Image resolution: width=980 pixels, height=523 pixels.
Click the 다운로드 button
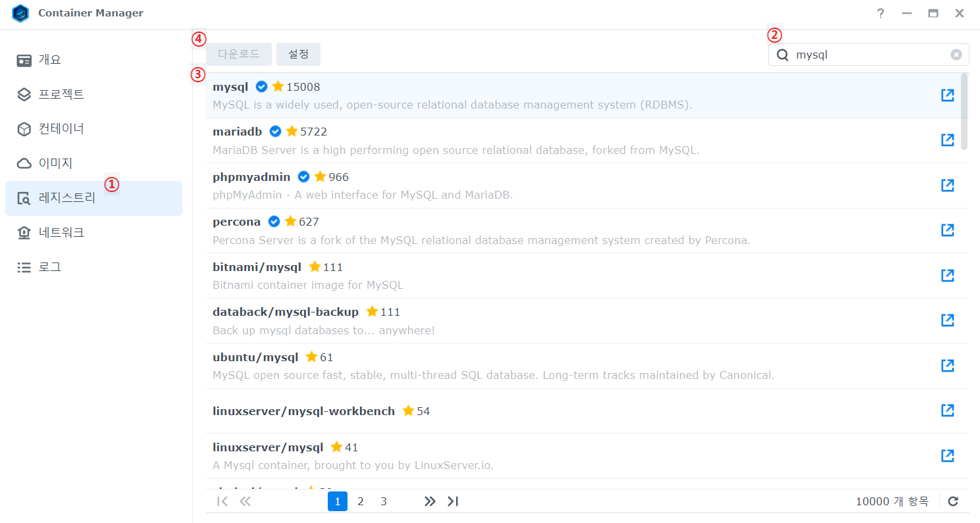[239, 55]
